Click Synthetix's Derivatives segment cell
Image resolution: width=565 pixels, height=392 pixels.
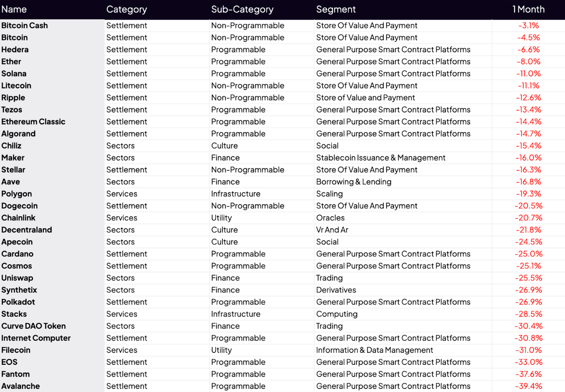(x=336, y=290)
